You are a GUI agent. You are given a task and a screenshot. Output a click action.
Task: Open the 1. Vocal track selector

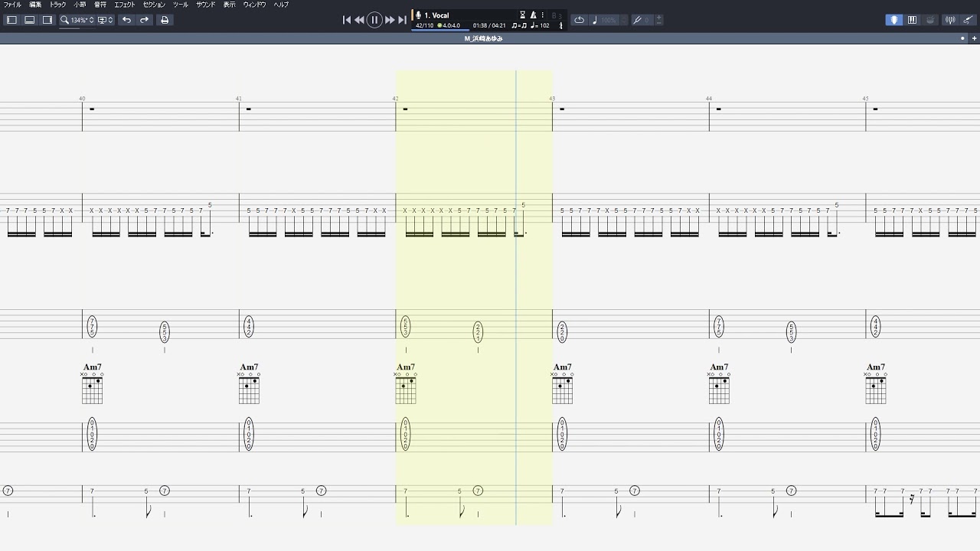pyautogui.click(x=436, y=15)
